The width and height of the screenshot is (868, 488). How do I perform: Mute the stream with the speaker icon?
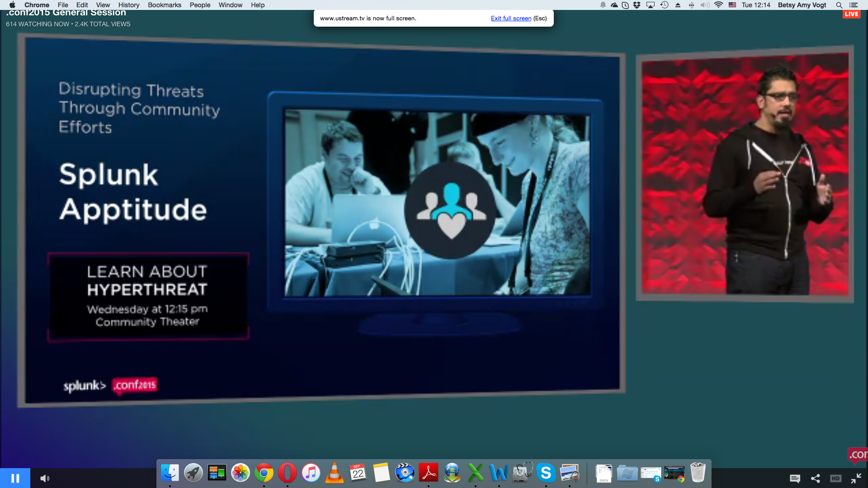click(x=45, y=478)
